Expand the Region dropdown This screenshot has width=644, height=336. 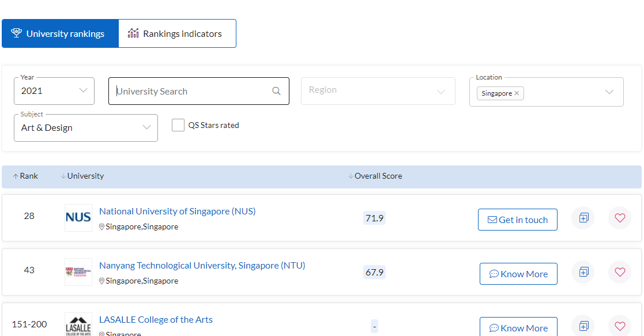pyautogui.click(x=378, y=91)
